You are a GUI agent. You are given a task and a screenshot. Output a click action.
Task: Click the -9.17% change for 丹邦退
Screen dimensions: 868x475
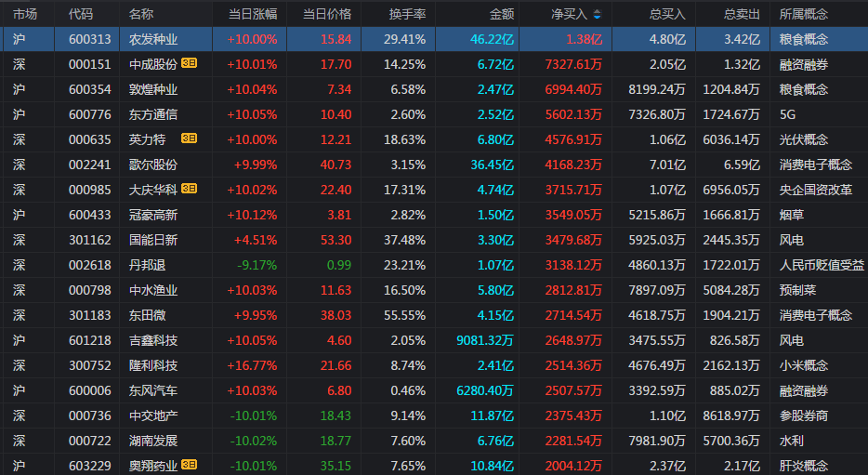[257, 265]
